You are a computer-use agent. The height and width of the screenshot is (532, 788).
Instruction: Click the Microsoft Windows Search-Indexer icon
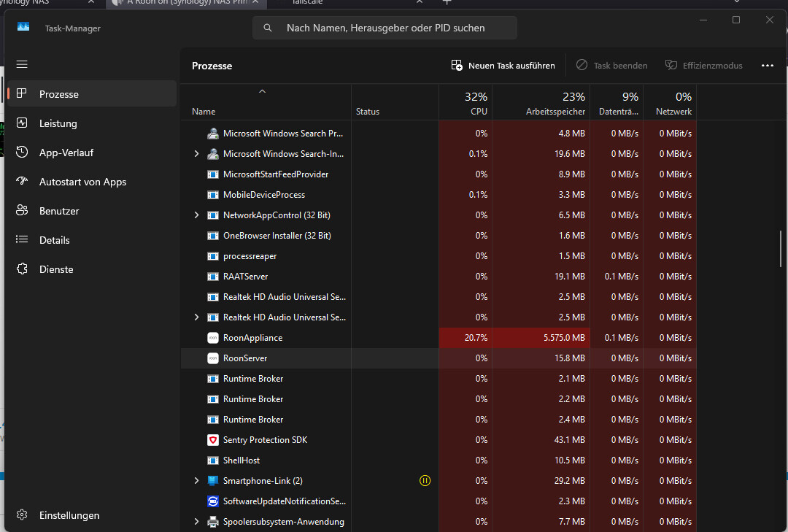point(213,154)
